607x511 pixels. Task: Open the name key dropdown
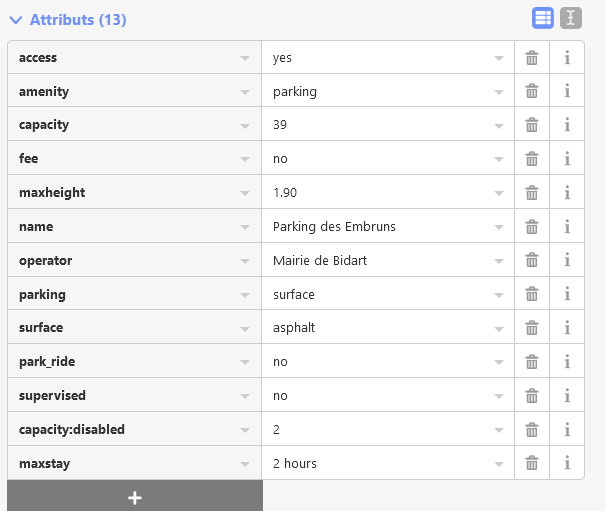click(245, 227)
